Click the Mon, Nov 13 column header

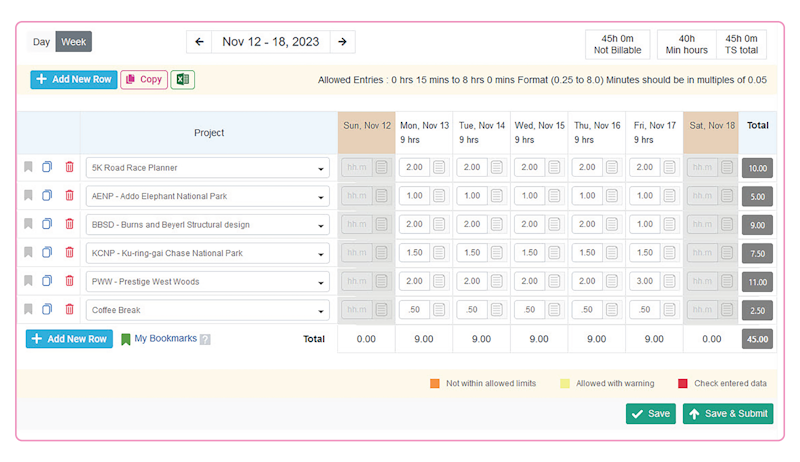[x=424, y=133]
